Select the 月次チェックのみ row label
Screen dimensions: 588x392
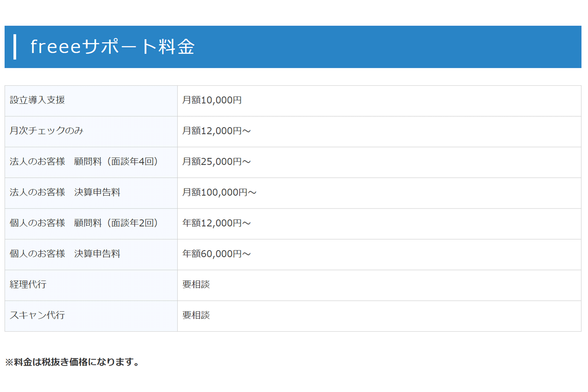[46, 131]
